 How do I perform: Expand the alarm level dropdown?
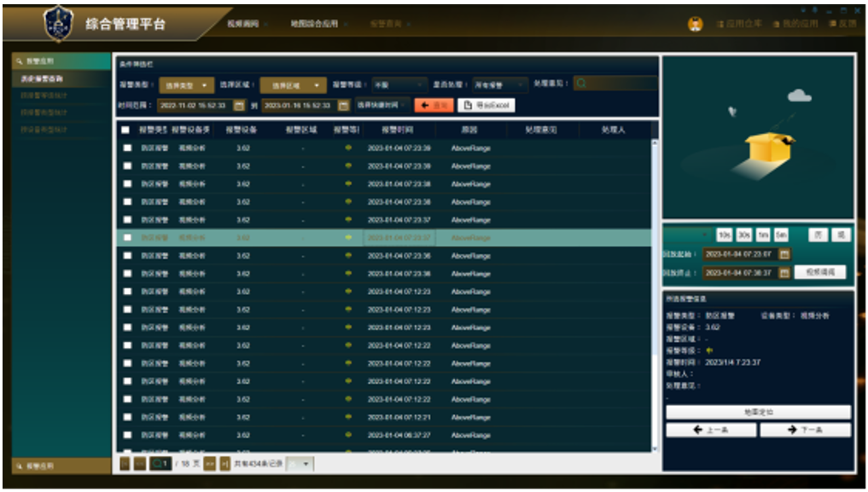[399, 85]
